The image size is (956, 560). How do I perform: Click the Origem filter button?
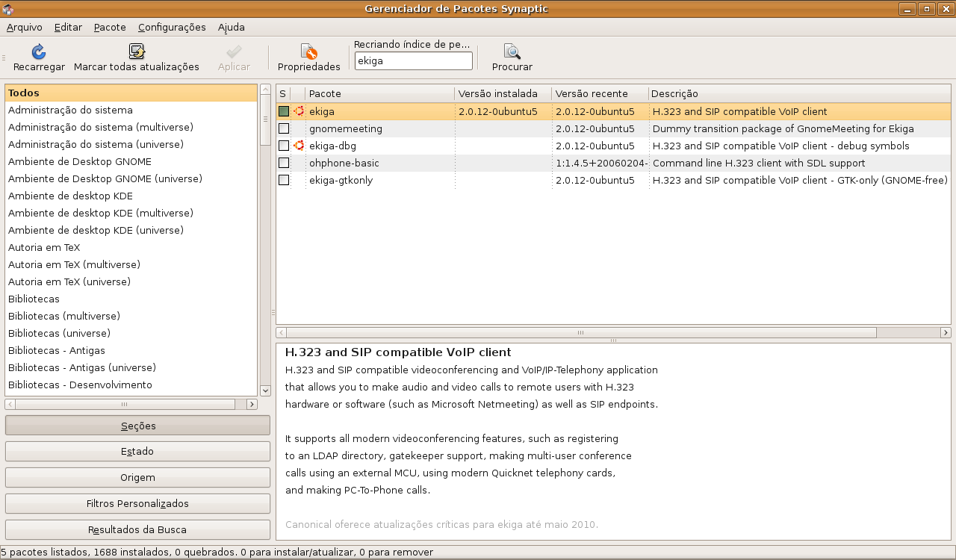tap(137, 478)
